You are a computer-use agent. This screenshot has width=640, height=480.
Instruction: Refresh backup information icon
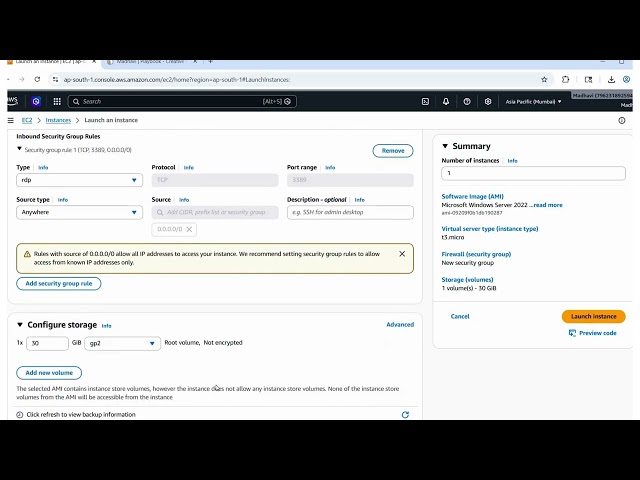pos(405,415)
